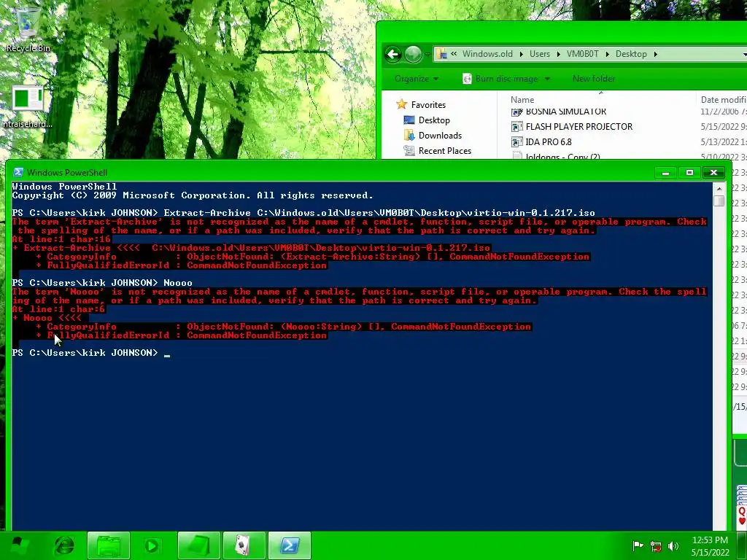
Task: Switch to the green folder taskbar window
Action: [198, 545]
